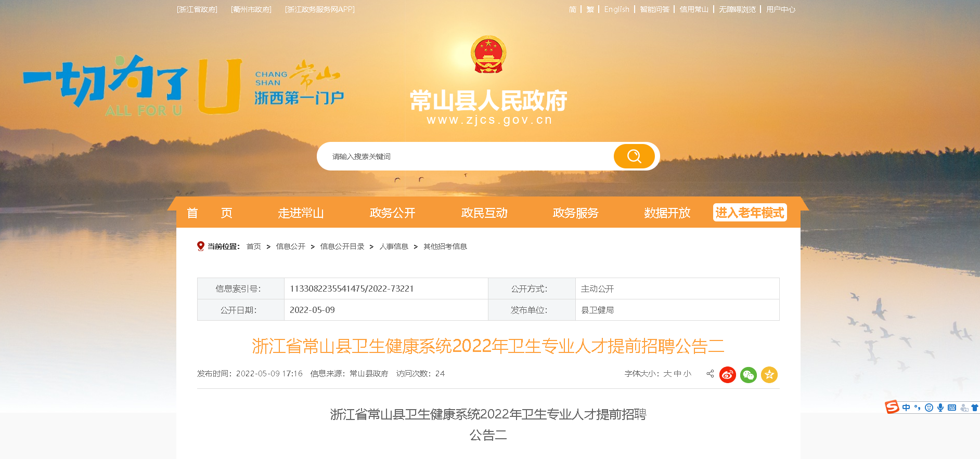This screenshot has width=980, height=459.
Task: Toggle punctuation mode in IME toolbar
Action: point(918,408)
